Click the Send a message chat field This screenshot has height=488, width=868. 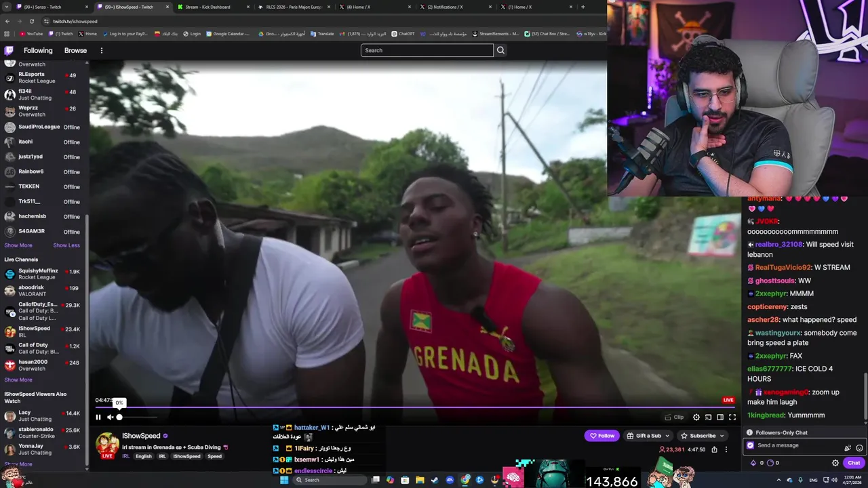click(x=793, y=445)
